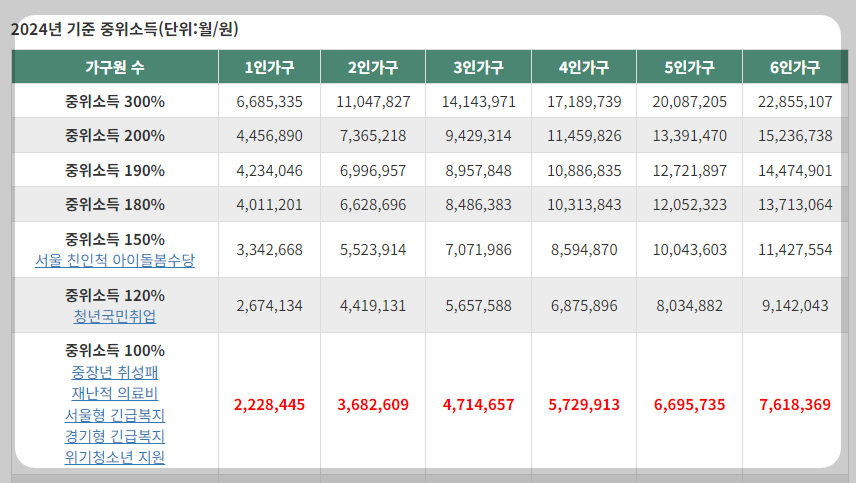Image resolution: width=856 pixels, height=483 pixels.
Task: Click the value 4,011,201
Action: click(x=269, y=204)
